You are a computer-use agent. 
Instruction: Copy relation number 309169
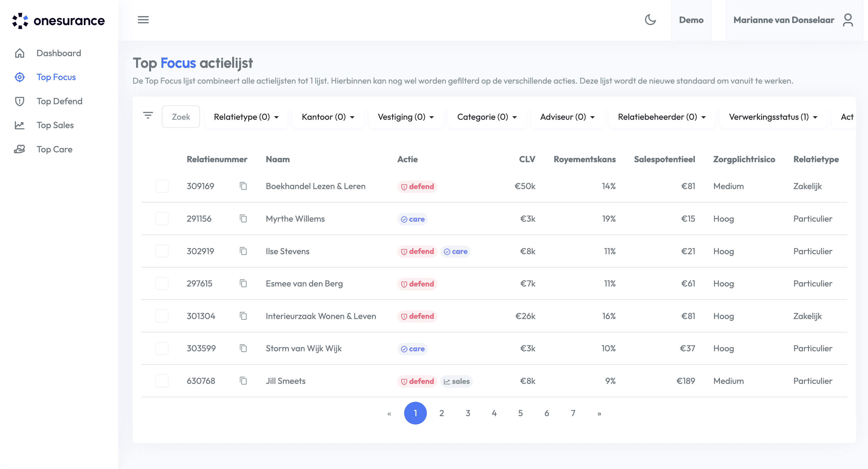pos(243,186)
